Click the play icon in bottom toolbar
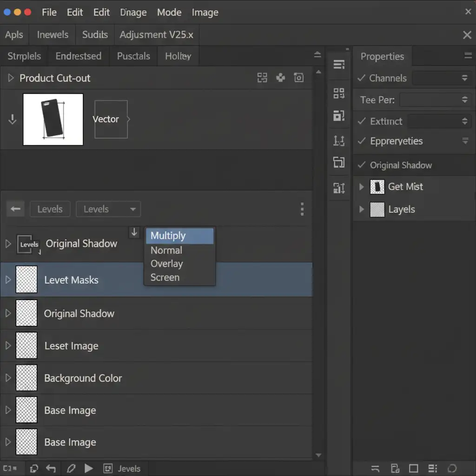Viewport: 476px width, 476px height. point(89,469)
